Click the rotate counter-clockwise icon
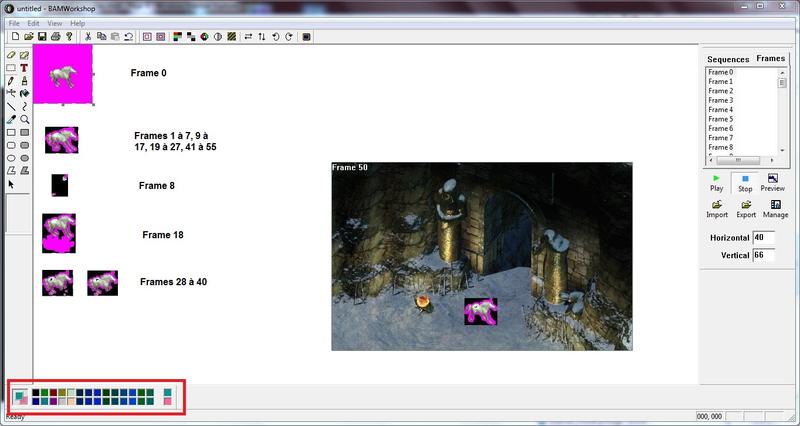The height and width of the screenshot is (426, 800). [x=276, y=37]
